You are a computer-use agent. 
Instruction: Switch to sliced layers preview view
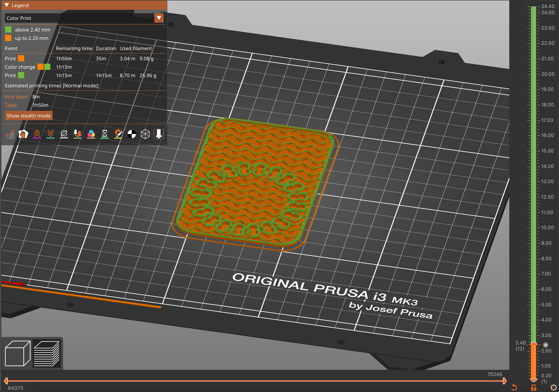47,353
